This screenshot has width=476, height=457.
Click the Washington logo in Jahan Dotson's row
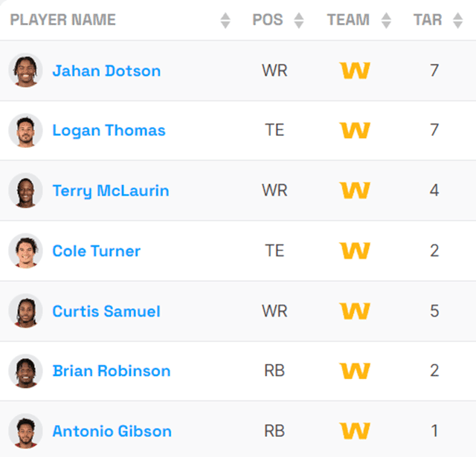tap(355, 71)
